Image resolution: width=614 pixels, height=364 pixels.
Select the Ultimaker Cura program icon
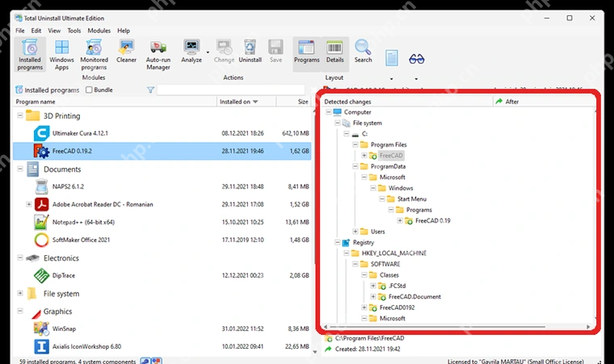click(x=41, y=133)
